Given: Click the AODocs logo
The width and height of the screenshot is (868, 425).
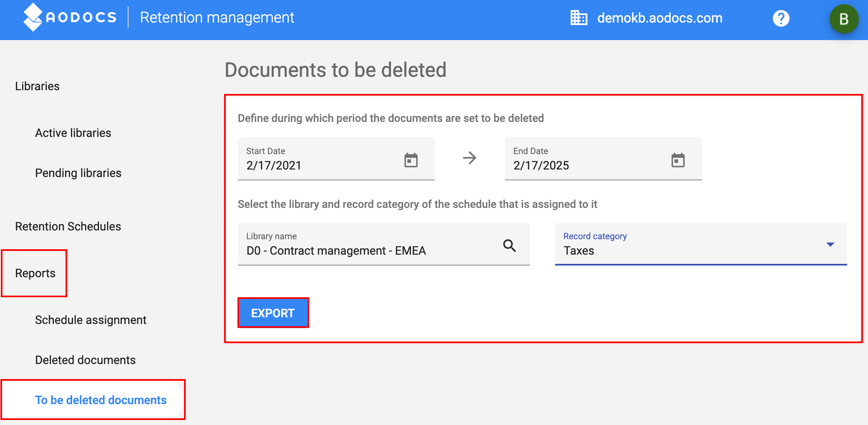Looking at the screenshot, I should click(x=70, y=17).
